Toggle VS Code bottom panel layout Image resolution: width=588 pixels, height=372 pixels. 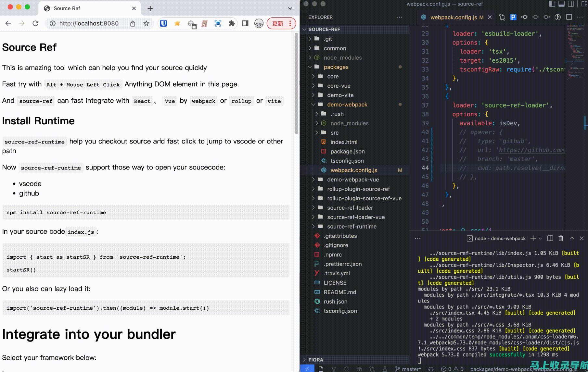561,4
